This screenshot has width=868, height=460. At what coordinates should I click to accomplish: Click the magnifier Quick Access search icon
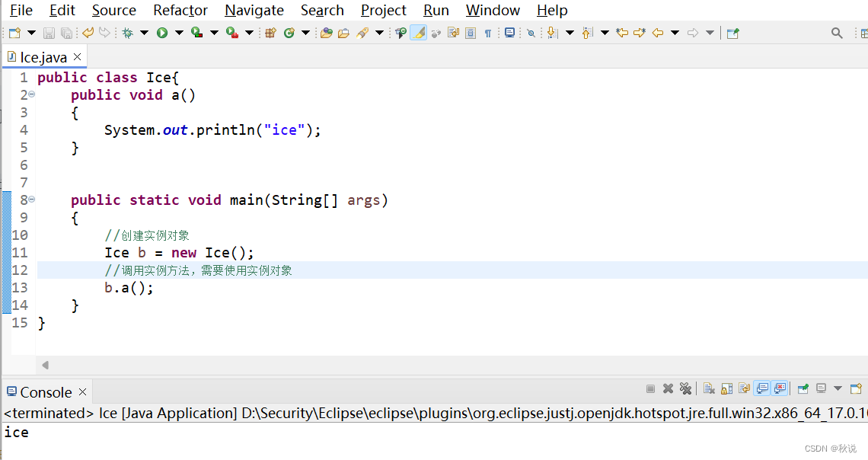coord(837,34)
